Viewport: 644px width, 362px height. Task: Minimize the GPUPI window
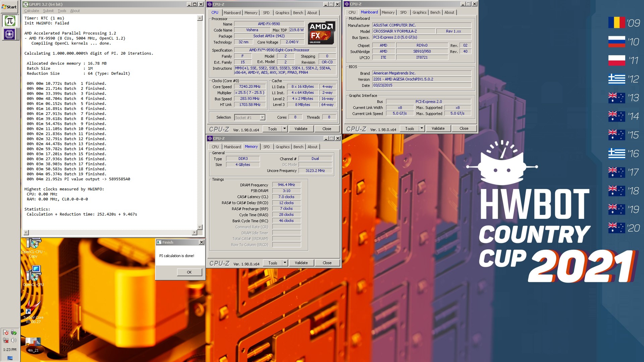189,4
